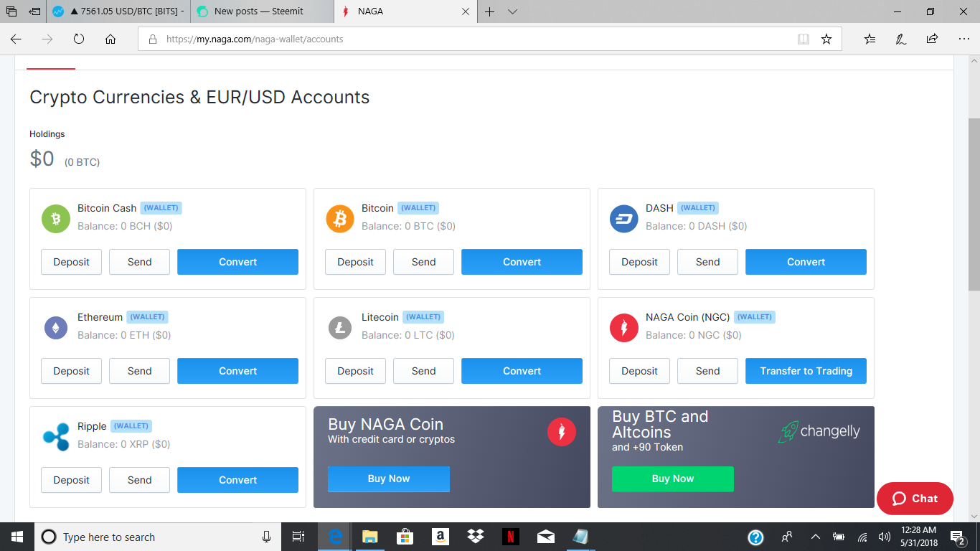Open reading view book icon
Viewport: 980px width, 551px height.
804,39
